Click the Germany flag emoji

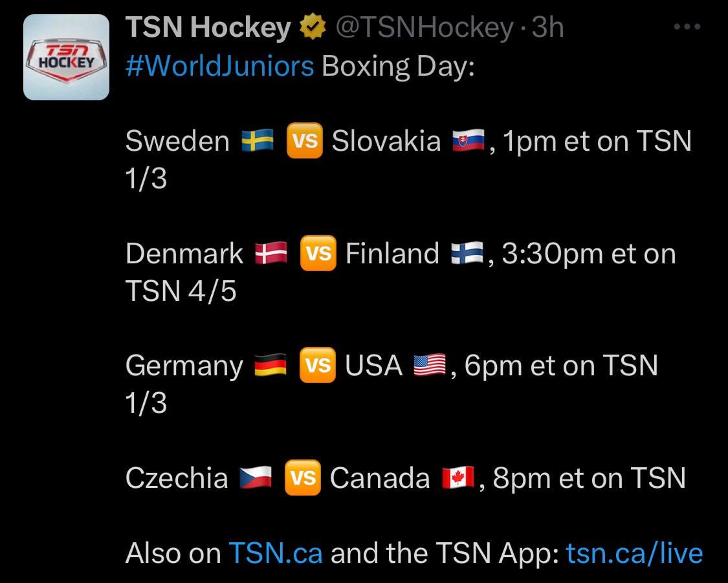pos(269,365)
